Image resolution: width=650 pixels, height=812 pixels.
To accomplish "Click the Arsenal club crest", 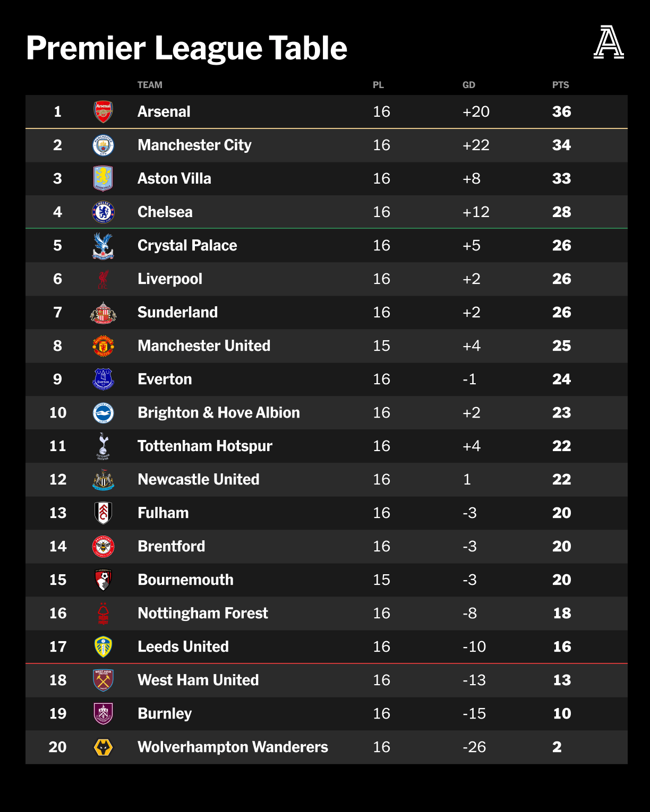I will [104, 112].
